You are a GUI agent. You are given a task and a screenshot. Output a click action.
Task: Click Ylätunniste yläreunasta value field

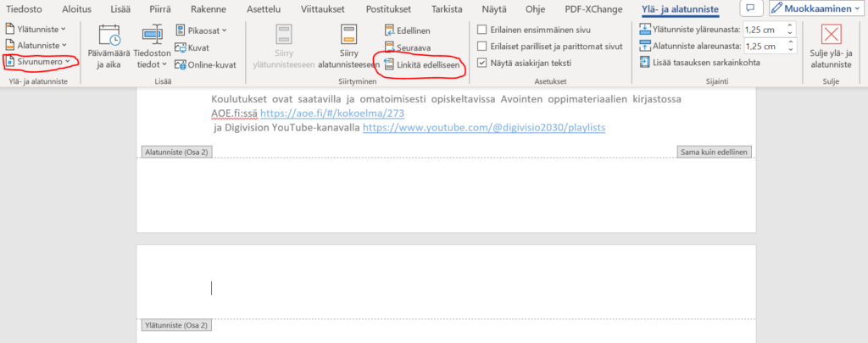point(764,30)
